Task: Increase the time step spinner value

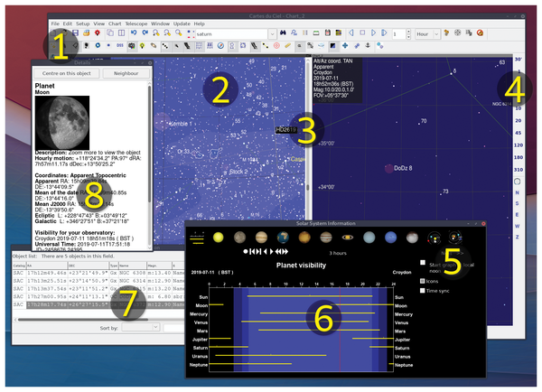Action: 408,32
